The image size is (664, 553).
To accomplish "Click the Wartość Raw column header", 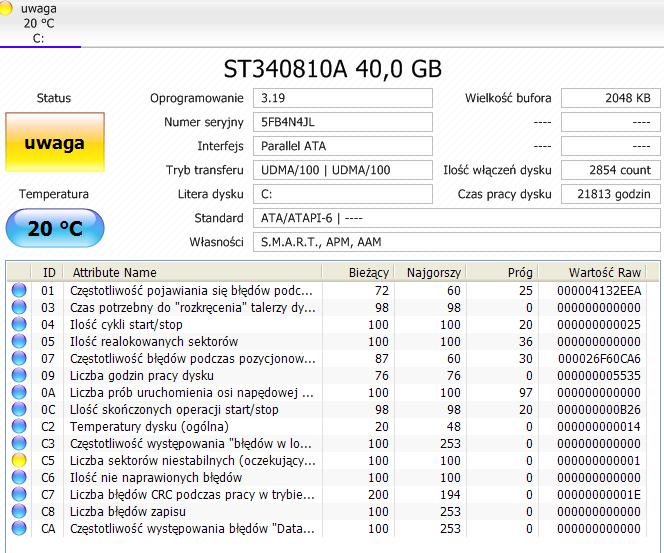I will pos(592,272).
